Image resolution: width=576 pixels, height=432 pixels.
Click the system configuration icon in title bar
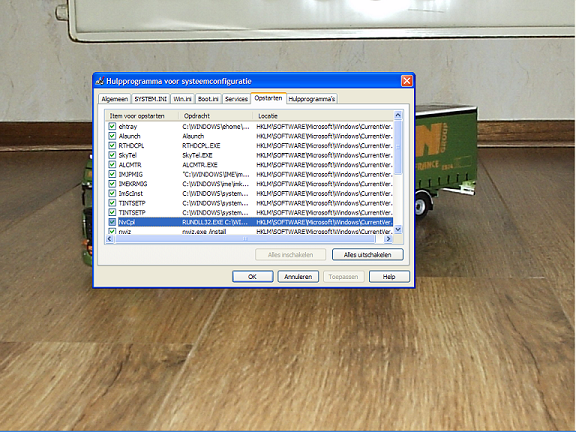coord(100,81)
